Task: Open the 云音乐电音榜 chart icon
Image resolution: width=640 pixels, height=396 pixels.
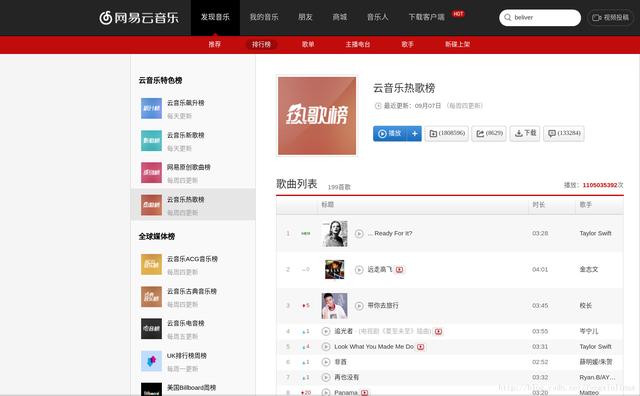Action: [151, 329]
